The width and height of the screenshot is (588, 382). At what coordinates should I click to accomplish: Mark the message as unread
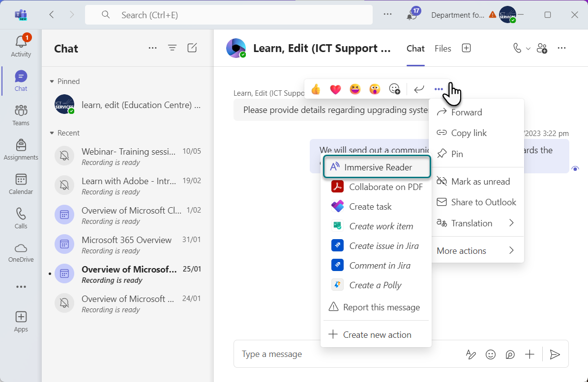pos(476,181)
